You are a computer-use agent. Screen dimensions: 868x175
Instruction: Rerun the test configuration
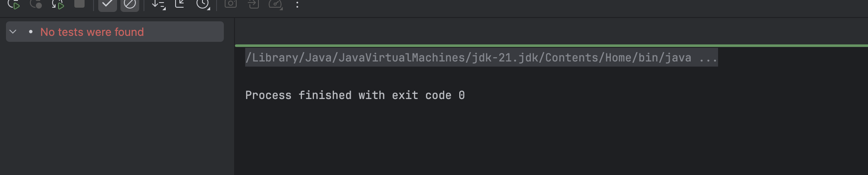14,4
